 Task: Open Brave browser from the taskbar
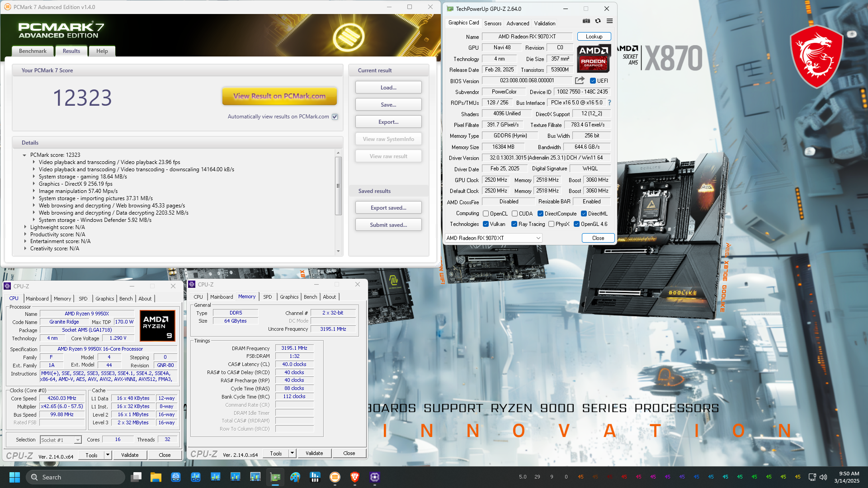355,477
